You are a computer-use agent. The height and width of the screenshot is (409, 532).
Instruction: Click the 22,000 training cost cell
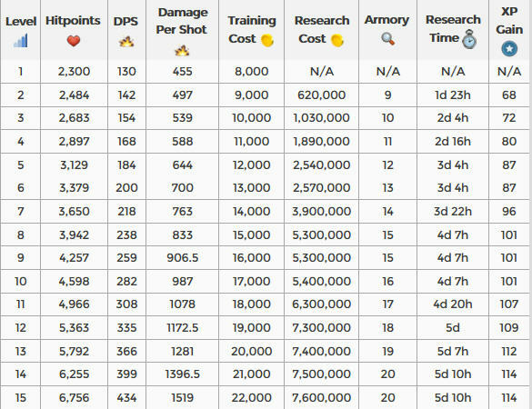(x=251, y=397)
